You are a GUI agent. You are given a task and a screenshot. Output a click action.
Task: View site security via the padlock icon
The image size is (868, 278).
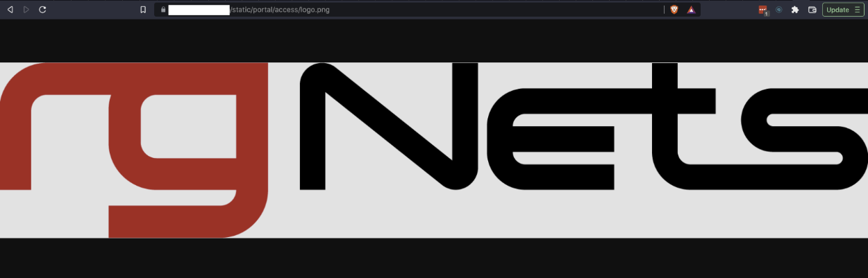(163, 10)
